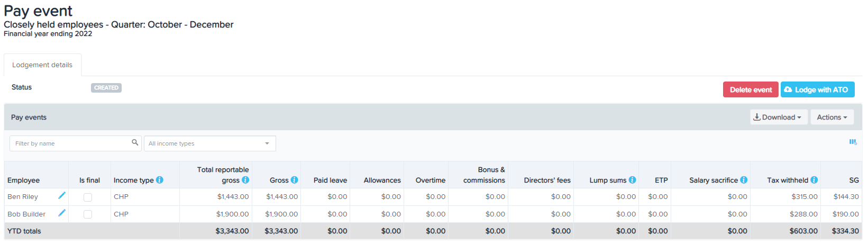The height and width of the screenshot is (244, 868).
Task: Open the Download dropdown menu
Action: coord(778,117)
